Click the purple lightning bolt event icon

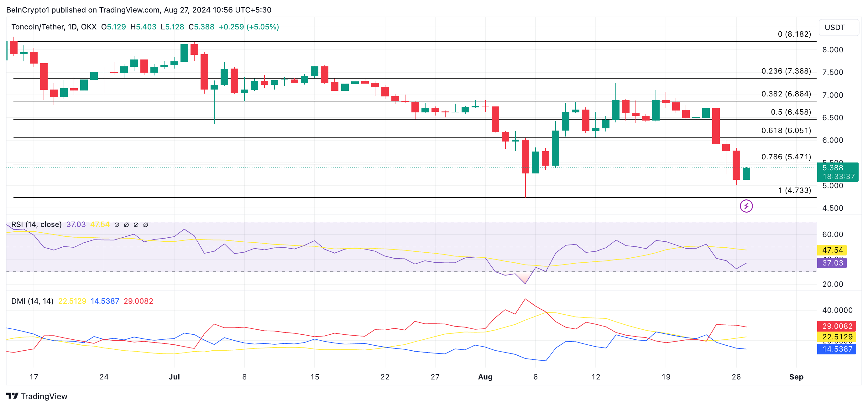pyautogui.click(x=746, y=206)
